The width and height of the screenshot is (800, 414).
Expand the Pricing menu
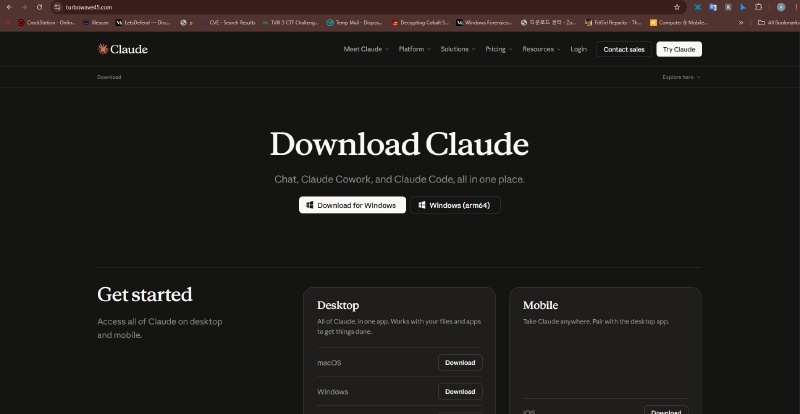point(498,49)
